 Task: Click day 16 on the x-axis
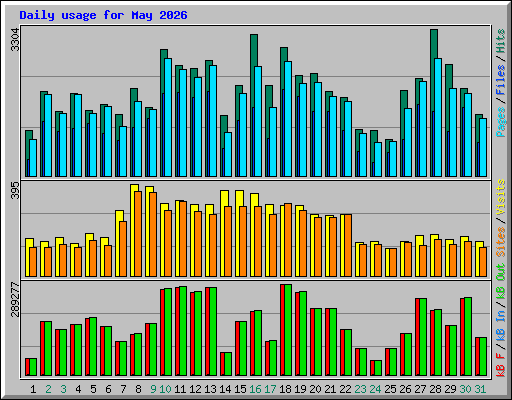tap(255, 389)
